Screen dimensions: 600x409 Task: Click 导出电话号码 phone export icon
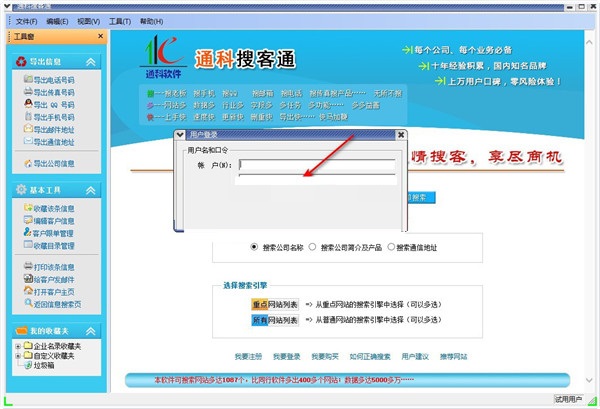tap(28, 79)
